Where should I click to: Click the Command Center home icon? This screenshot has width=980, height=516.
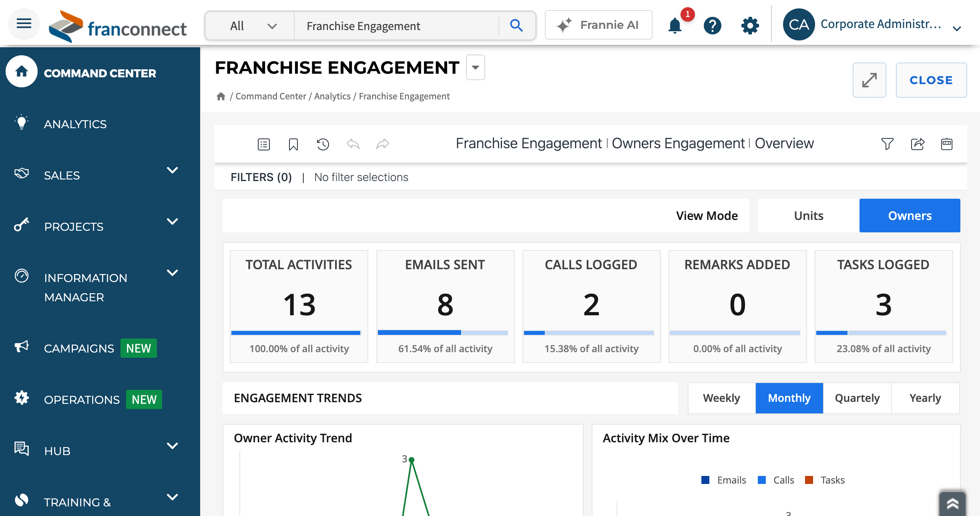pyautogui.click(x=22, y=72)
